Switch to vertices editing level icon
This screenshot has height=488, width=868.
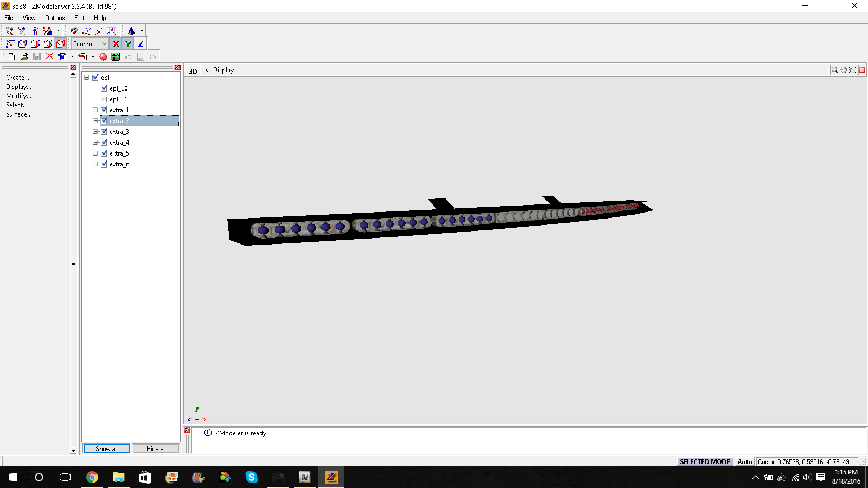click(x=10, y=44)
